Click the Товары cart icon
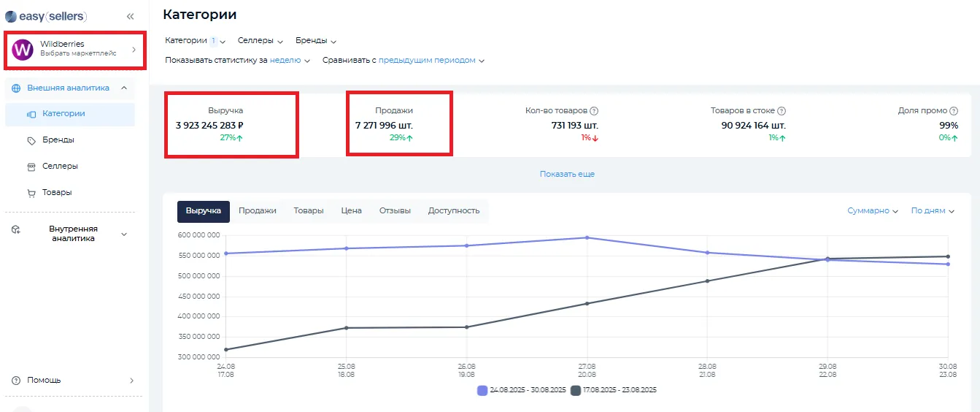980x412 pixels. click(31, 193)
